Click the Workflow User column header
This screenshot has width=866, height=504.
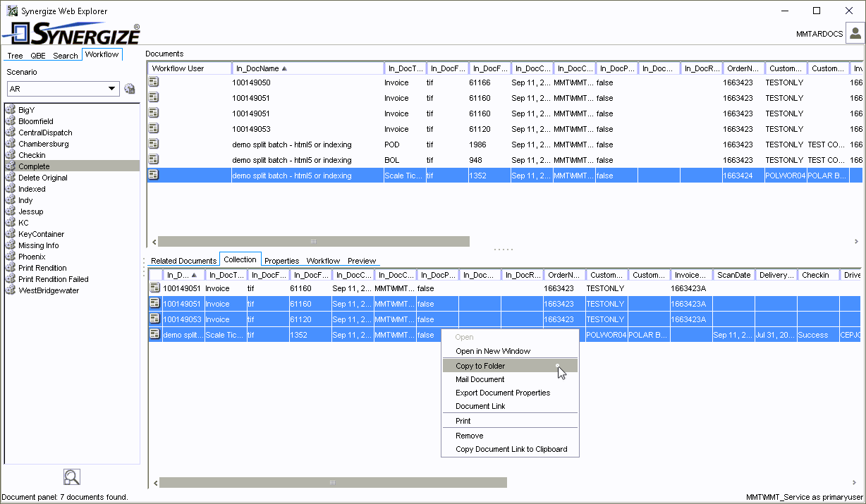tap(190, 68)
